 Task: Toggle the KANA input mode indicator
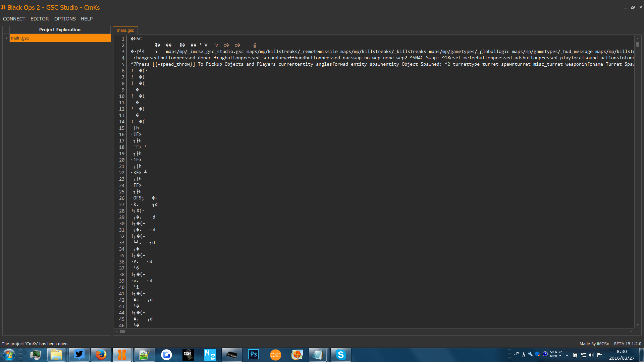[553, 356]
